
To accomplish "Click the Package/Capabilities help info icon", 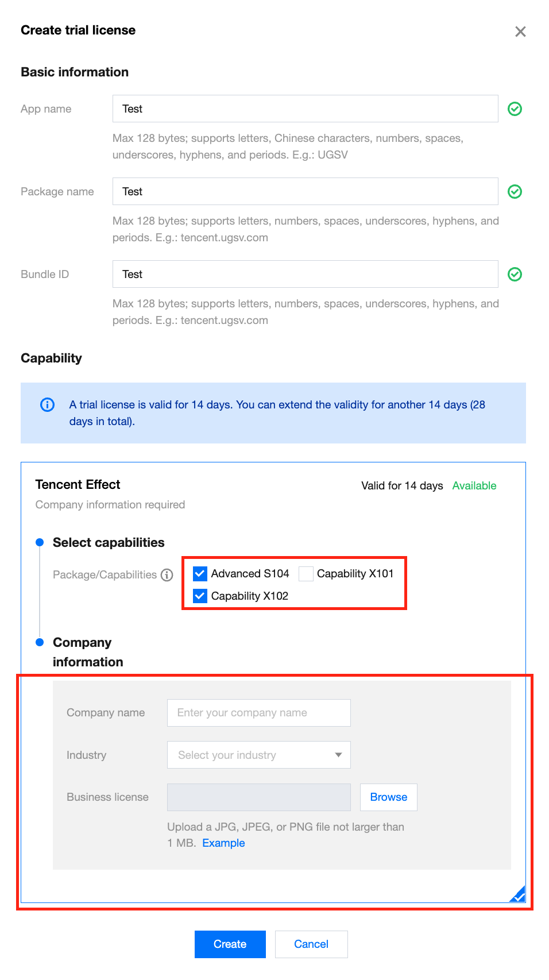I will pyautogui.click(x=167, y=575).
